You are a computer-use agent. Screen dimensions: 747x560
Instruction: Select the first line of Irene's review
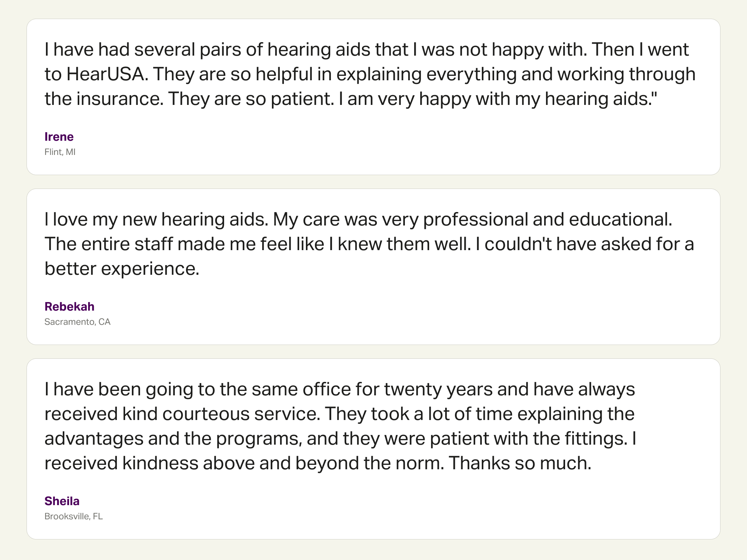pyautogui.click(x=366, y=50)
